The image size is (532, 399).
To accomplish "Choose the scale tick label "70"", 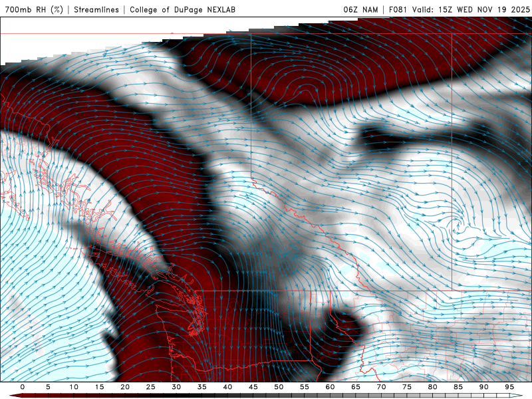I will pos(381,387).
